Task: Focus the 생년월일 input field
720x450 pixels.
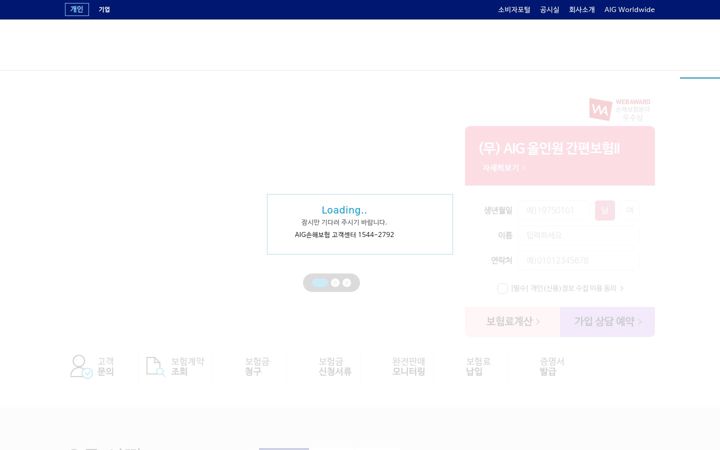Action: [x=555, y=210]
